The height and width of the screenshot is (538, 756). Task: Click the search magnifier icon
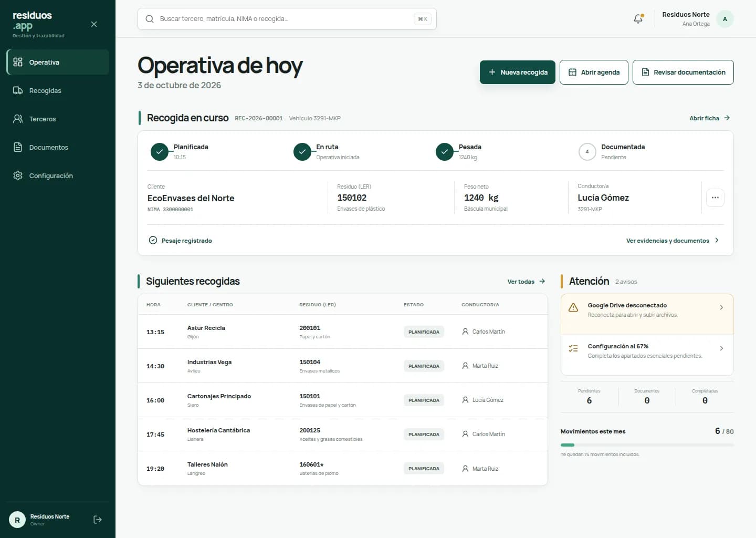[x=150, y=19]
